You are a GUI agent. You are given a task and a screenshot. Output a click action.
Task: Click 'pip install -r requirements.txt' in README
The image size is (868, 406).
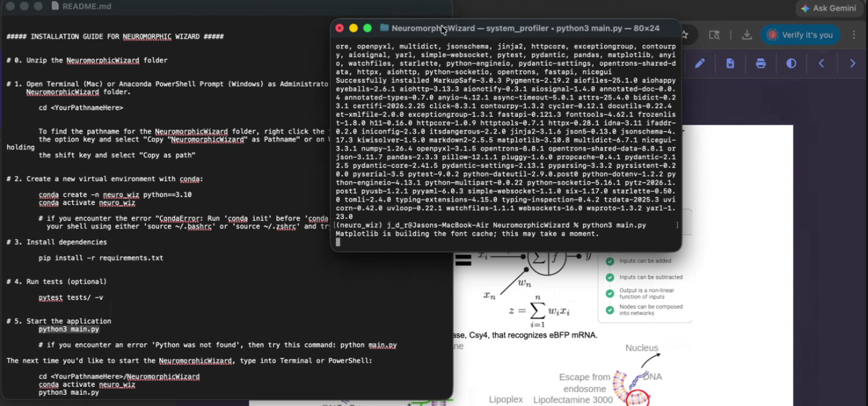pyautogui.click(x=101, y=258)
